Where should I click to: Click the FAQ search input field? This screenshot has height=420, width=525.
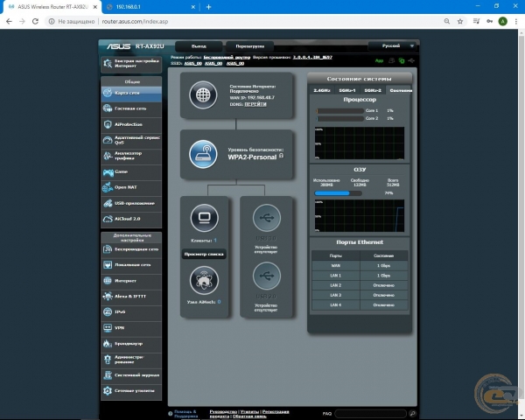point(370,414)
